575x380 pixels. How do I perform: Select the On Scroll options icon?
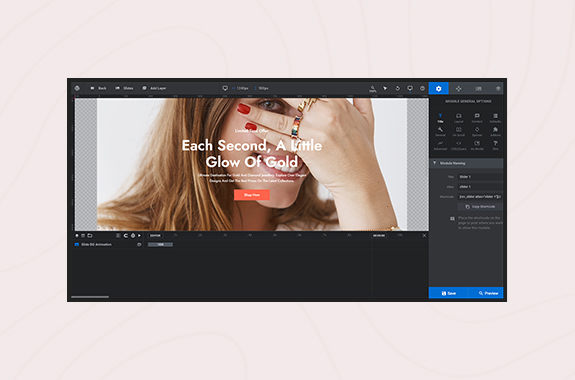point(459,132)
